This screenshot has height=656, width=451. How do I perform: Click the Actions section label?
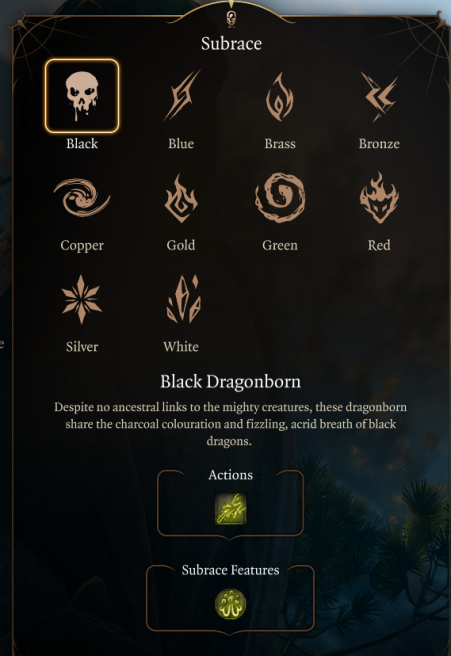231,475
